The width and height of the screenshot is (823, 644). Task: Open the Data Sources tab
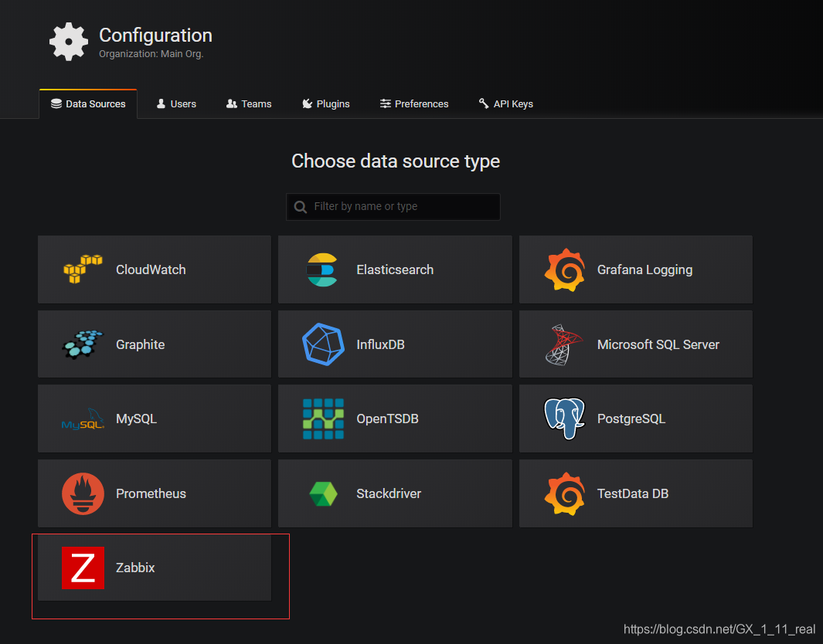[88, 103]
